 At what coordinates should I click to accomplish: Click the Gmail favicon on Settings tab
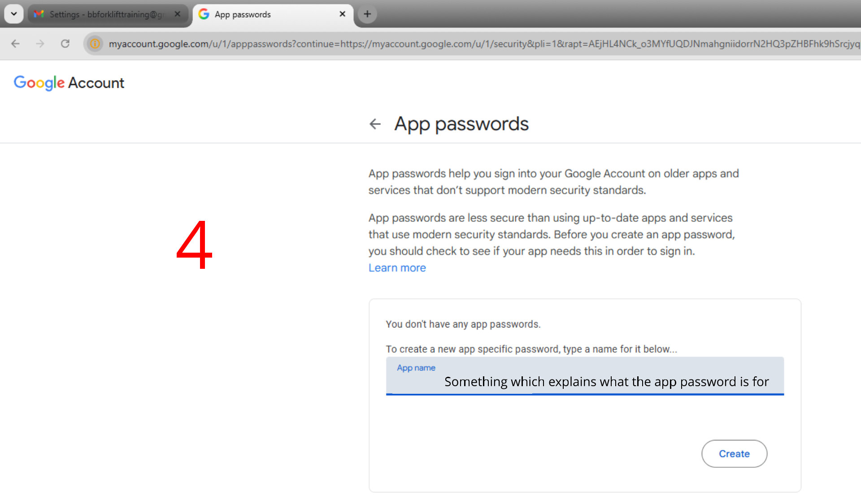point(39,14)
